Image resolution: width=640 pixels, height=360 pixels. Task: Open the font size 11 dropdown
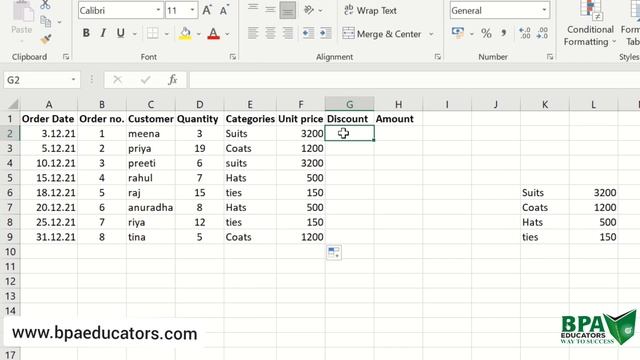coord(192,10)
